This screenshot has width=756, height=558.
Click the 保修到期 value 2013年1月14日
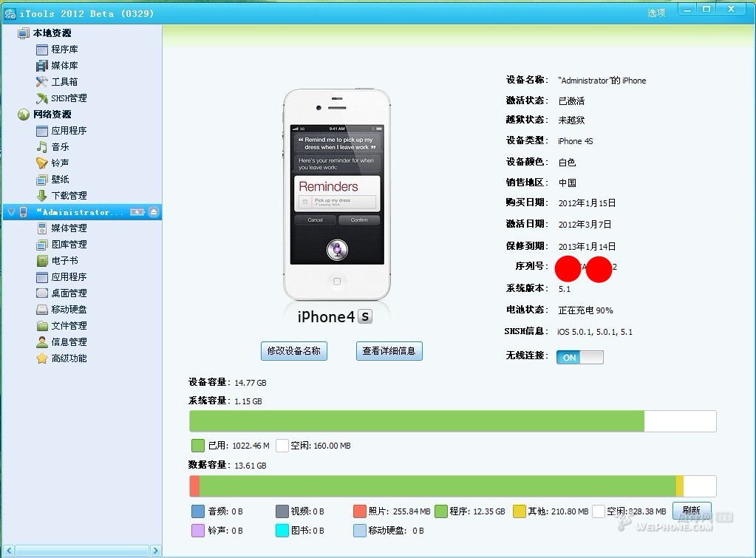coord(587,246)
